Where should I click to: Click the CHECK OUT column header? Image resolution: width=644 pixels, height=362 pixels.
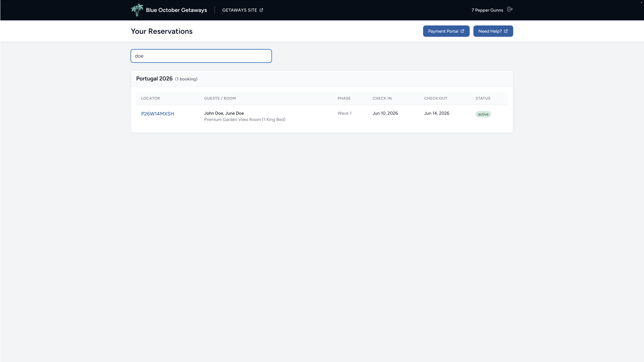(x=436, y=98)
